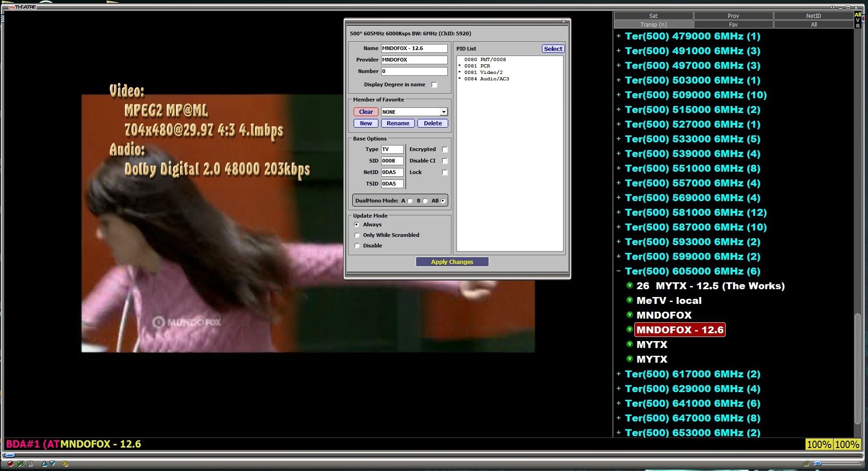This screenshot has height=471, width=868.
Task: Click the blue down-arrow channel icon
Action: click(52, 464)
